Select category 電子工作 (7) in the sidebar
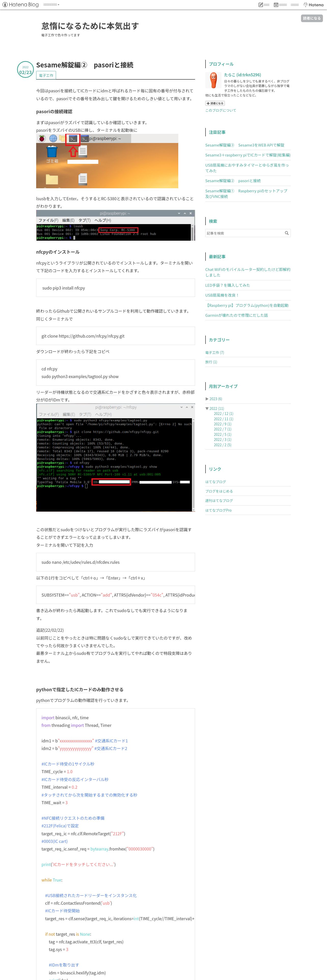The width and height of the screenshot is (327, 980). pos(215,353)
